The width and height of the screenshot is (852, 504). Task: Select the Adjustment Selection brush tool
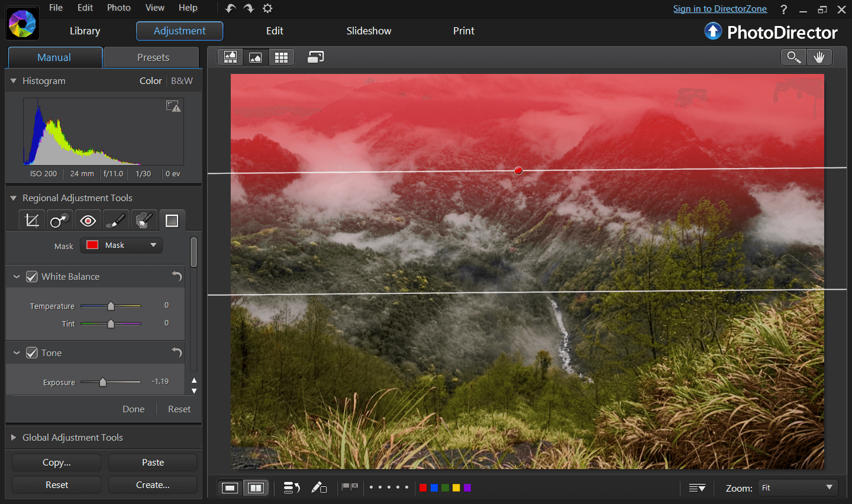pyautogui.click(x=144, y=221)
